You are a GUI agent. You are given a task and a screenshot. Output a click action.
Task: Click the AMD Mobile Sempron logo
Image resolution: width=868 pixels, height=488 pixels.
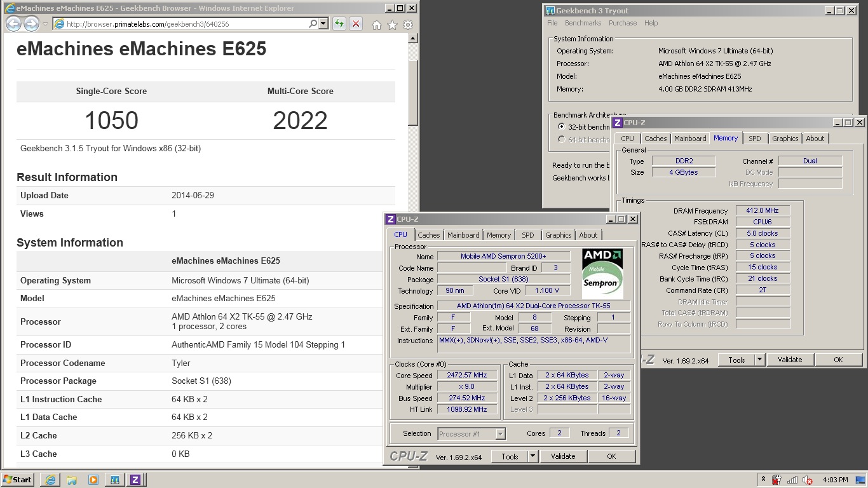point(602,273)
